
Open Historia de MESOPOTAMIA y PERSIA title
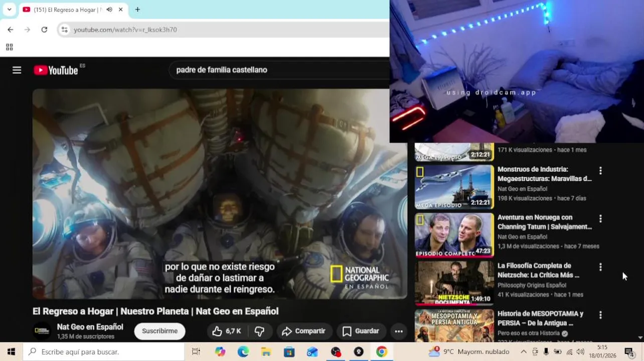pyautogui.click(x=541, y=318)
